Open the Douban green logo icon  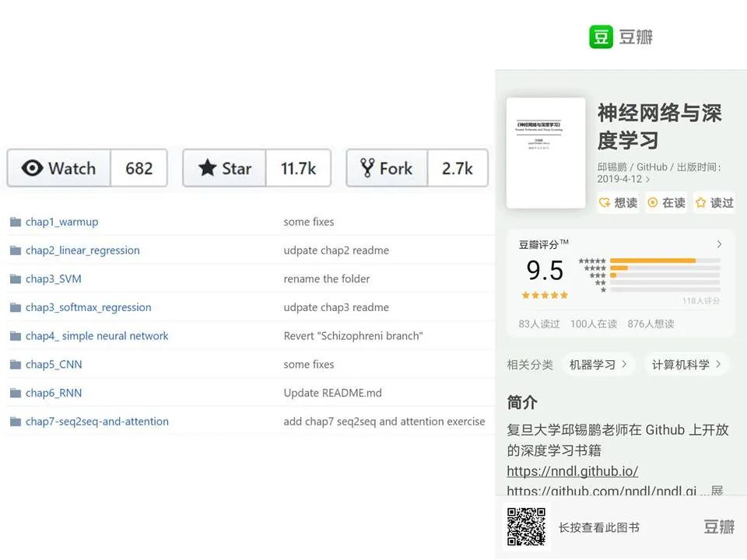coord(601,37)
